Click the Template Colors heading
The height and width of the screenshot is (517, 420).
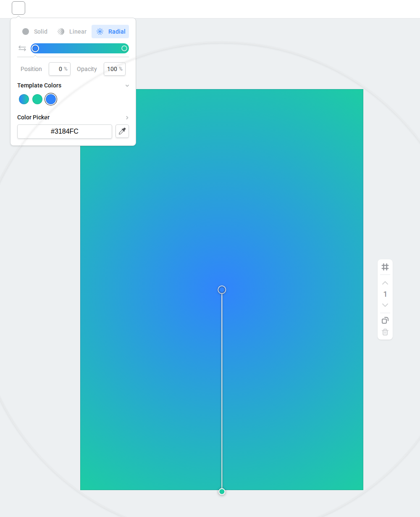point(39,85)
